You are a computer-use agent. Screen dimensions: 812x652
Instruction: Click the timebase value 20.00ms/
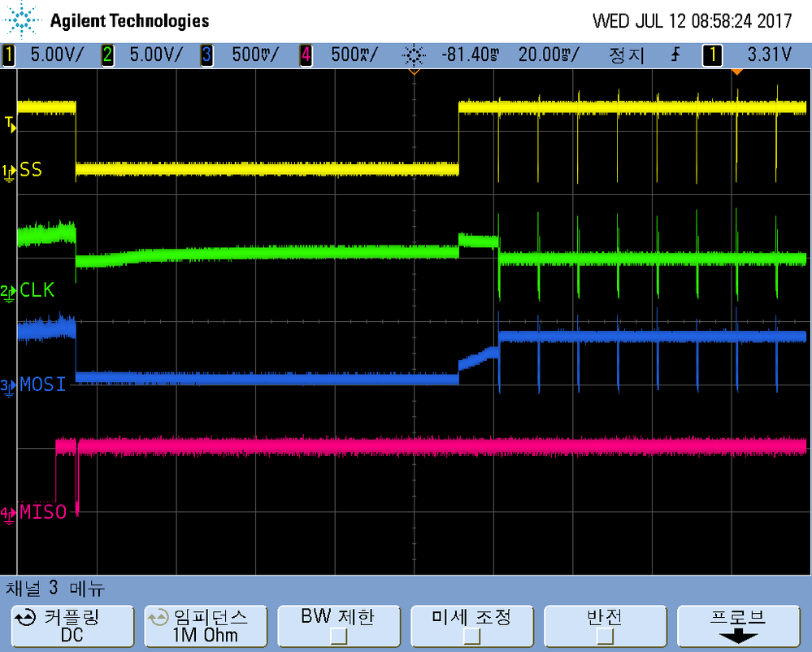click(549, 54)
